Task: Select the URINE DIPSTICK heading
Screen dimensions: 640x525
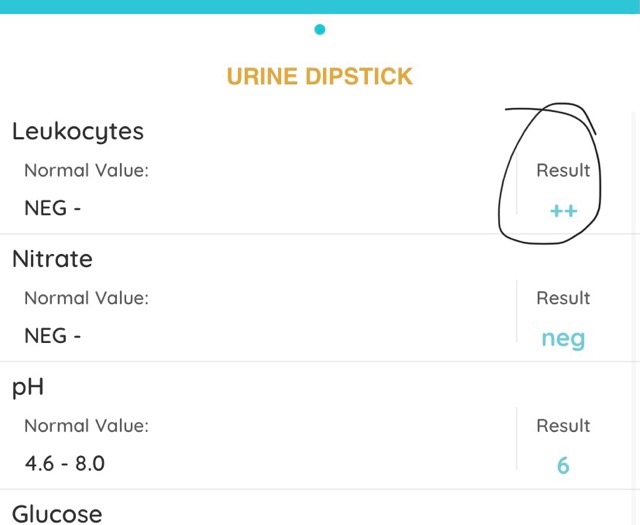Action: click(x=320, y=76)
